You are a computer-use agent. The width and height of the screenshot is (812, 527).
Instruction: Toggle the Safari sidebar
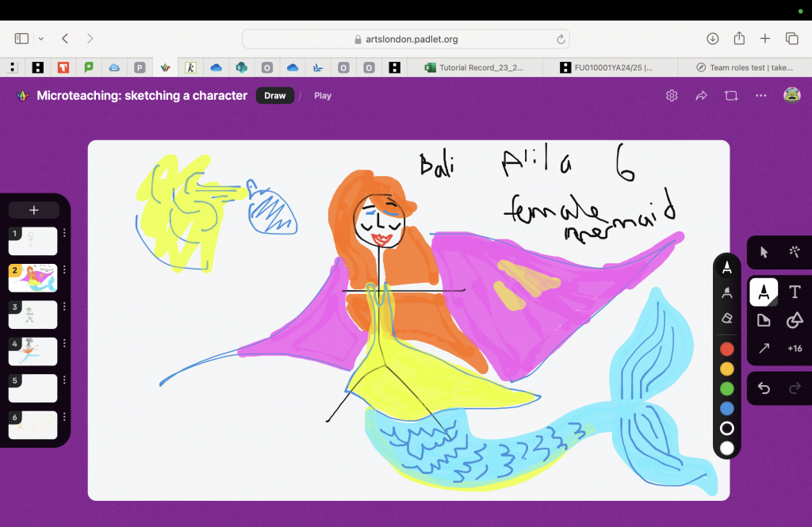coord(21,38)
